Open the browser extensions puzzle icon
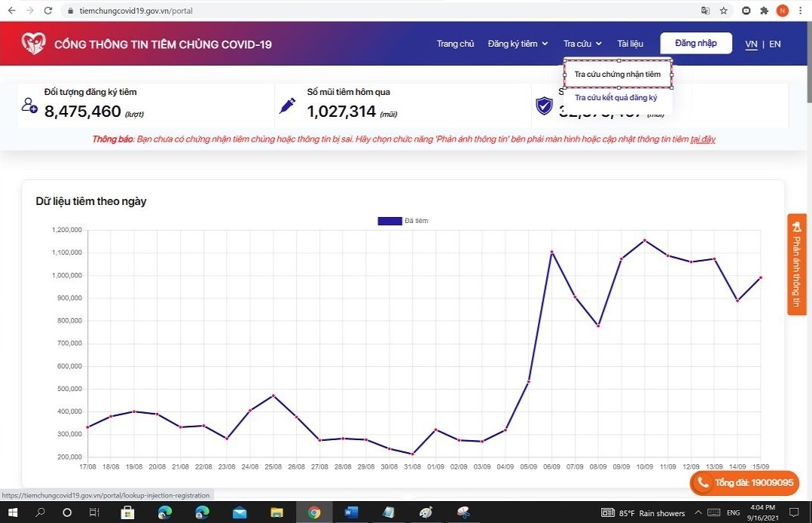This screenshot has width=812, height=523. [x=764, y=11]
